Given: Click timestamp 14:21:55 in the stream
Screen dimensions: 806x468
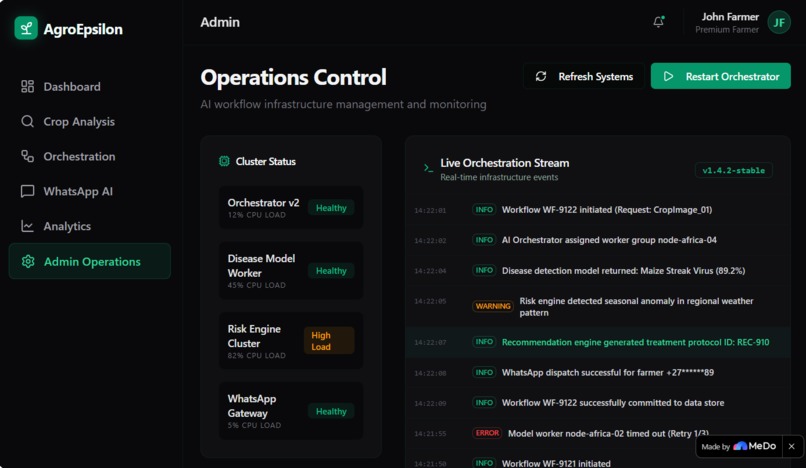Looking at the screenshot, I should (430, 434).
